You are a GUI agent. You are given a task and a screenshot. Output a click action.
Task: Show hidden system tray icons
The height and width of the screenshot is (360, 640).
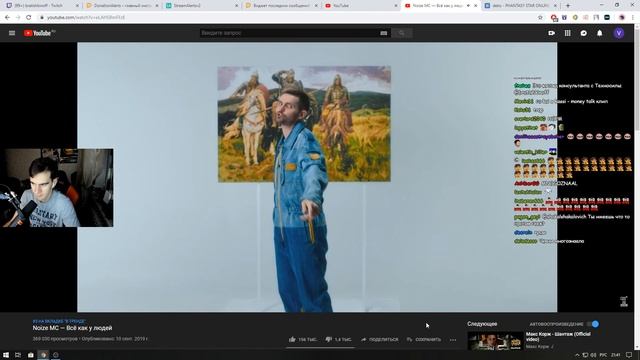577,355
